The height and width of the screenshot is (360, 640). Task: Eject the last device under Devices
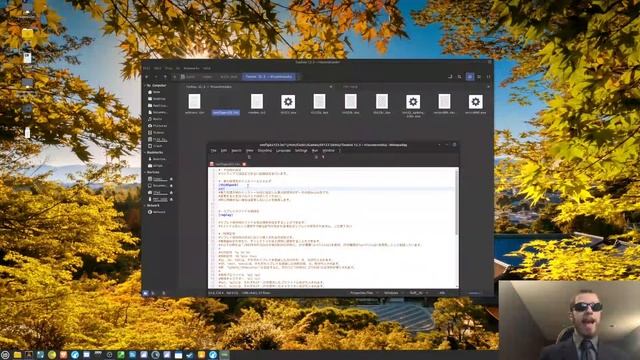click(171, 199)
